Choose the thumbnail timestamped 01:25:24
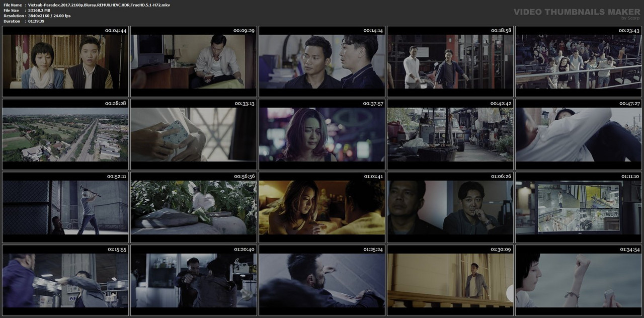The height and width of the screenshot is (318, 644). tap(322, 280)
